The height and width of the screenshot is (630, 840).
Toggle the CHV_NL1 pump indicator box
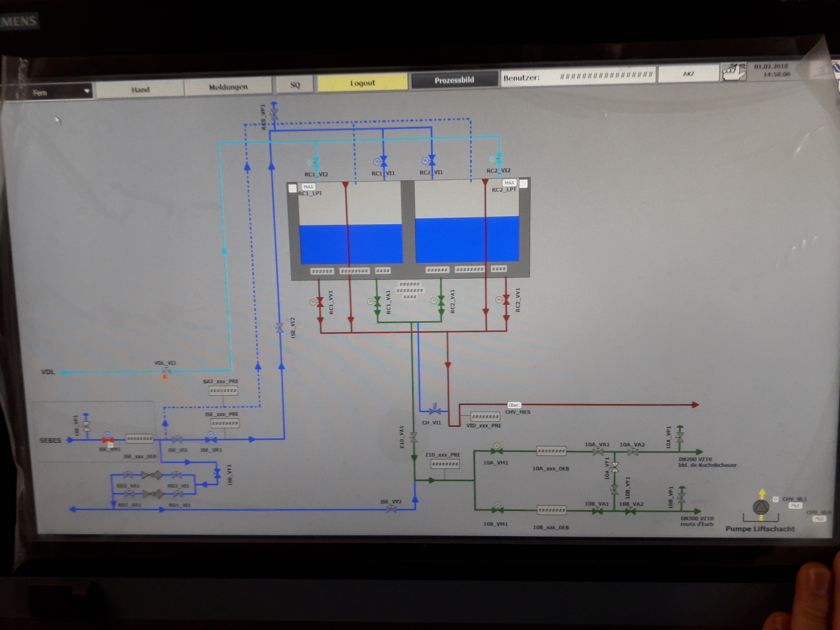point(775,499)
